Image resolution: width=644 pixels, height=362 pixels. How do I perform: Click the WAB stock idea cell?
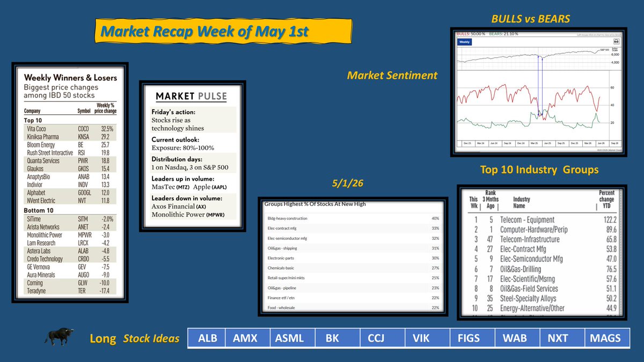tap(517, 338)
